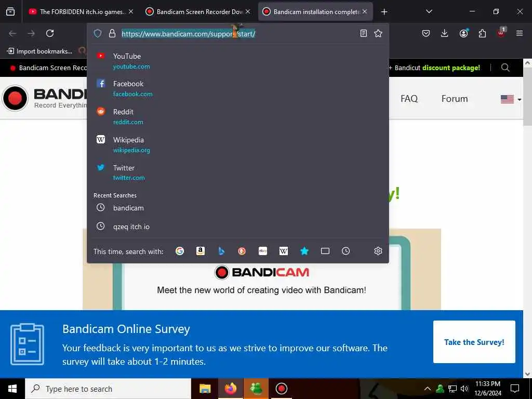
Task: Search with Bing this time
Action: tap(221, 251)
